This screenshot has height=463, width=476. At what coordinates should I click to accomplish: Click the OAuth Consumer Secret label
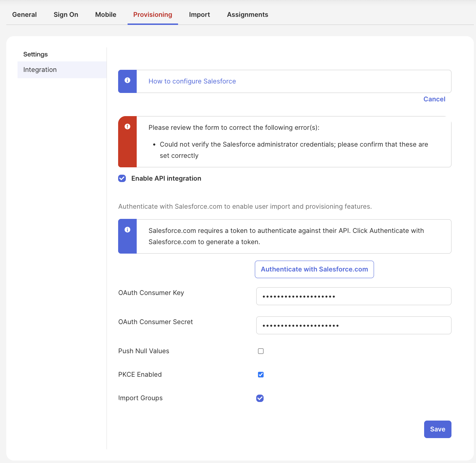[156, 322]
